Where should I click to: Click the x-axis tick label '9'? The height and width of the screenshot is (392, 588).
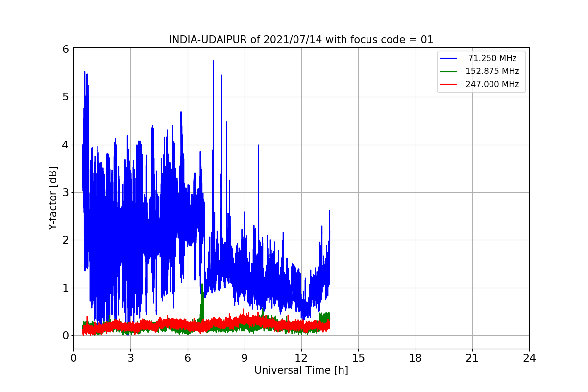(245, 358)
